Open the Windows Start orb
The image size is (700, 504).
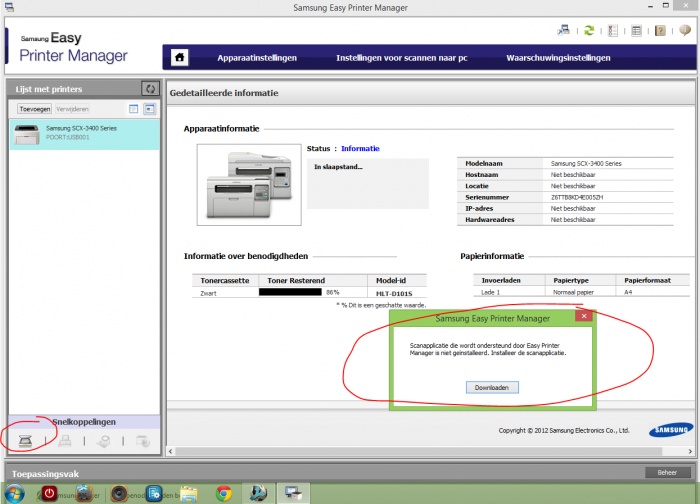tap(14, 494)
